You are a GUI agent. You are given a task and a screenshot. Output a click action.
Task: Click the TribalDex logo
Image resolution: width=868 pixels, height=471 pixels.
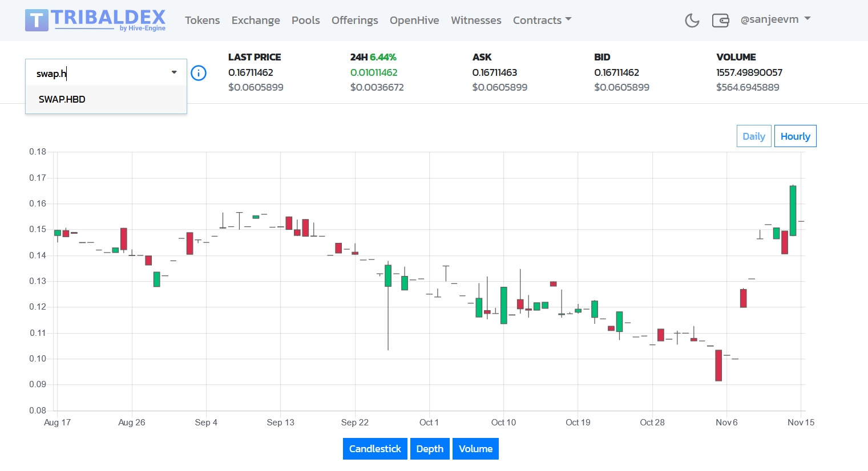click(95, 20)
